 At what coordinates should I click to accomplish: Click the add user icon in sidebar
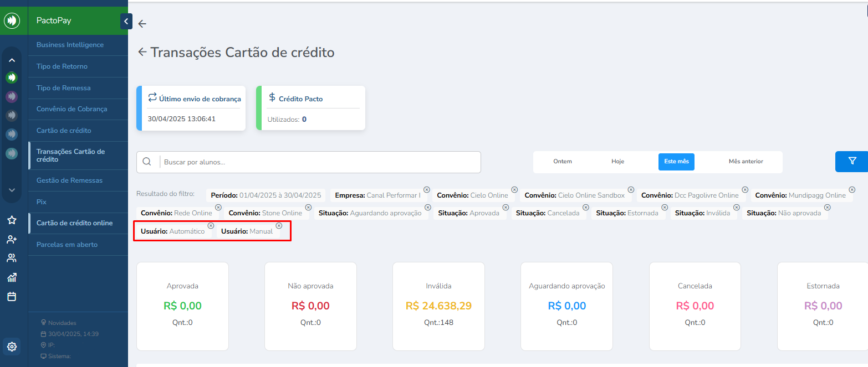point(12,240)
